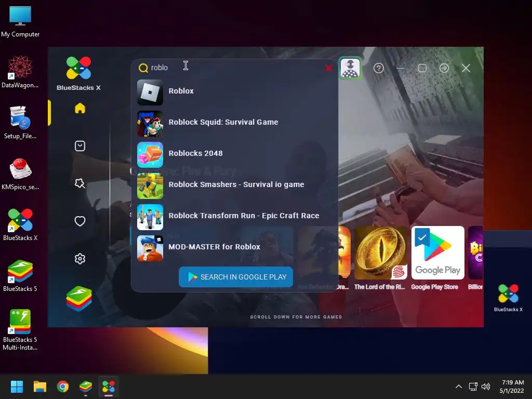
Task: Open the user profile avatar
Action: tap(350, 68)
